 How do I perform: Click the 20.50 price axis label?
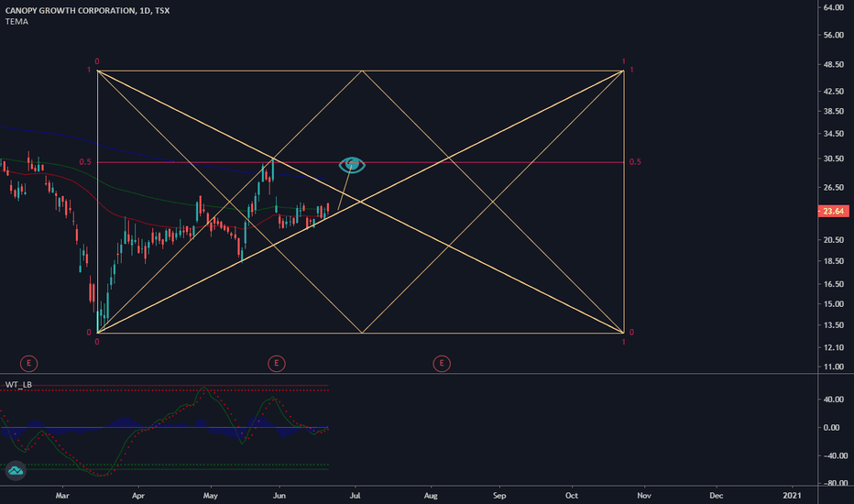[x=833, y=240]
